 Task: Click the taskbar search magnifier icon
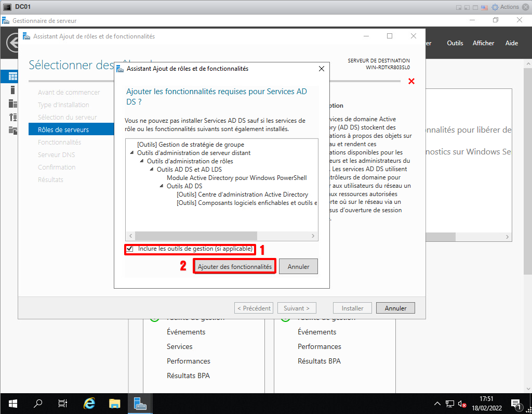point(38,403)
